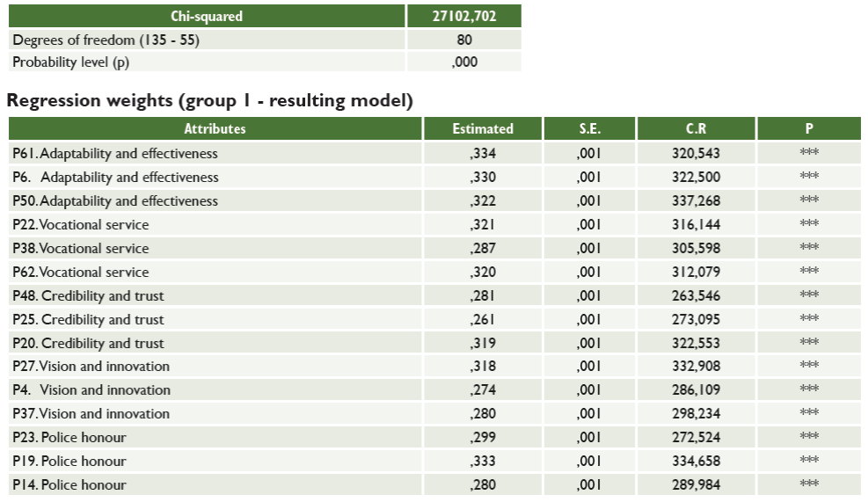Click the P48 Credibility and trust cell
Viewport: 868px width, 502px height.
pyautogui.click(x=89, y=295)
